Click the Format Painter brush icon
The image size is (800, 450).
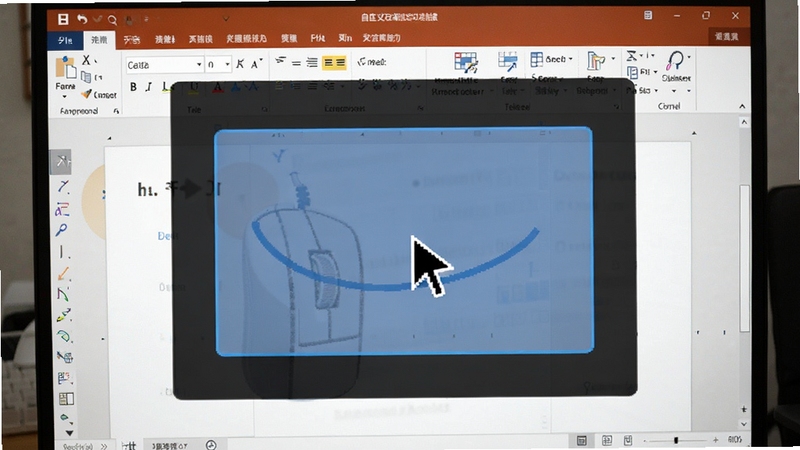click(87, 94)
